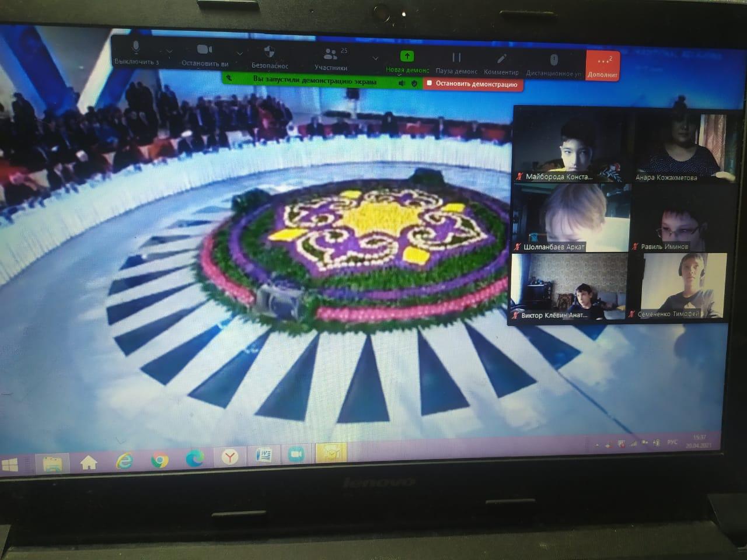Open the red More options menu
747x560 pixels.
pos(603,65)
